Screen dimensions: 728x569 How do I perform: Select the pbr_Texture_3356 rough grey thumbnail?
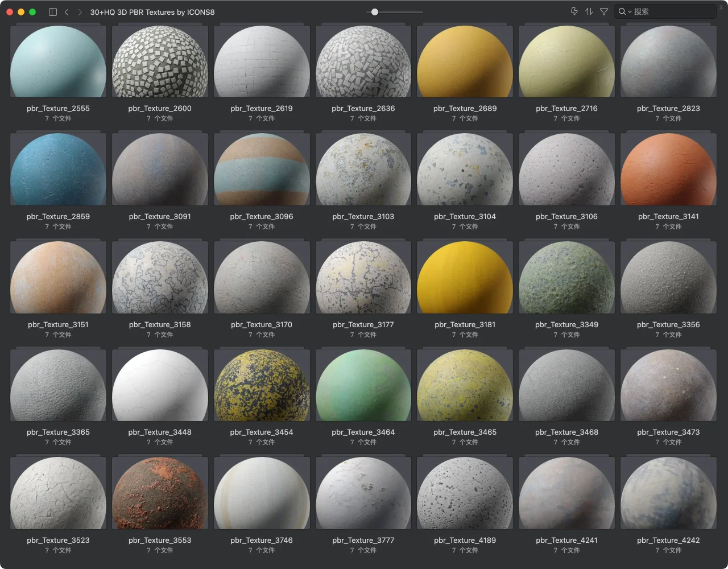coord(668,278)
